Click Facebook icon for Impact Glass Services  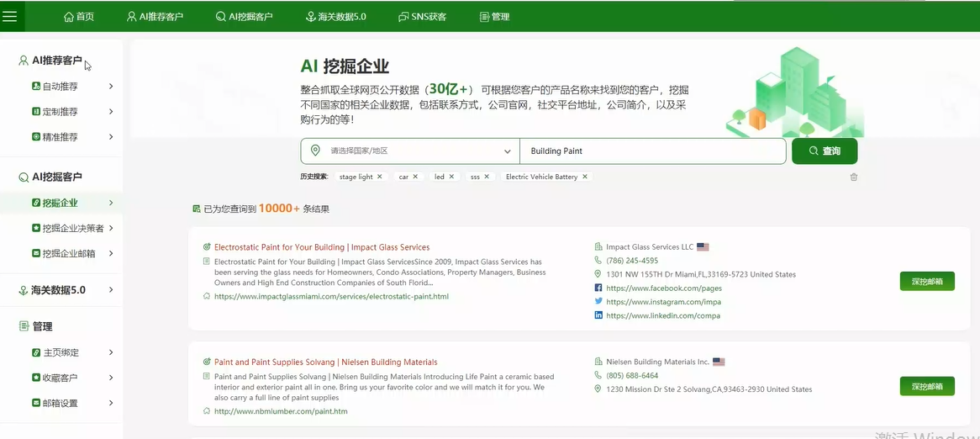coord(598,288)
